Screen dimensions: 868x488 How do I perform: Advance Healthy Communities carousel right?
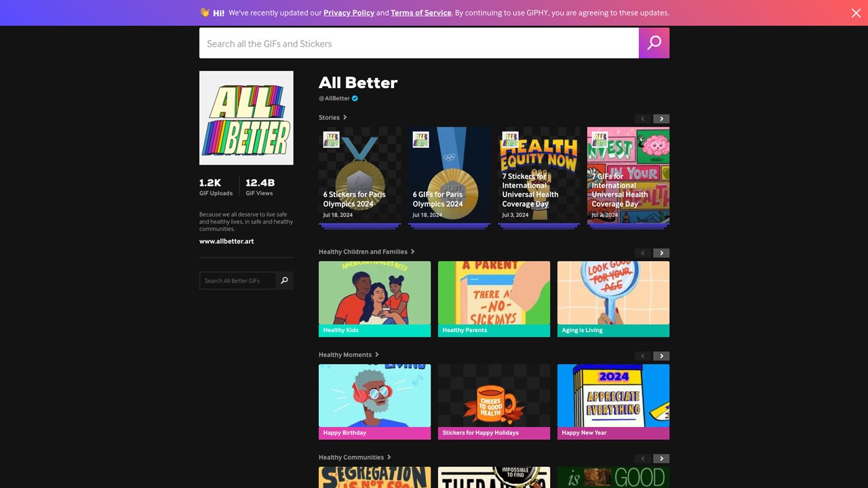[x=661, y=459]
